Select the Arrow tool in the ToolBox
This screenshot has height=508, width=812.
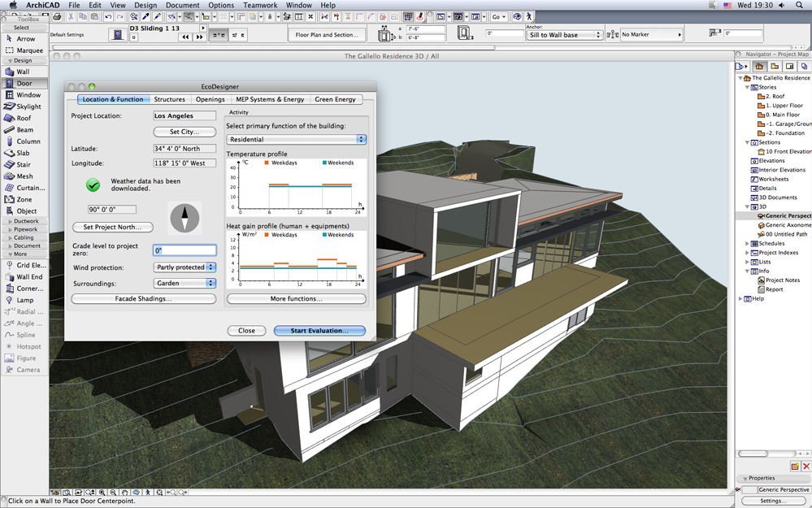24,39
